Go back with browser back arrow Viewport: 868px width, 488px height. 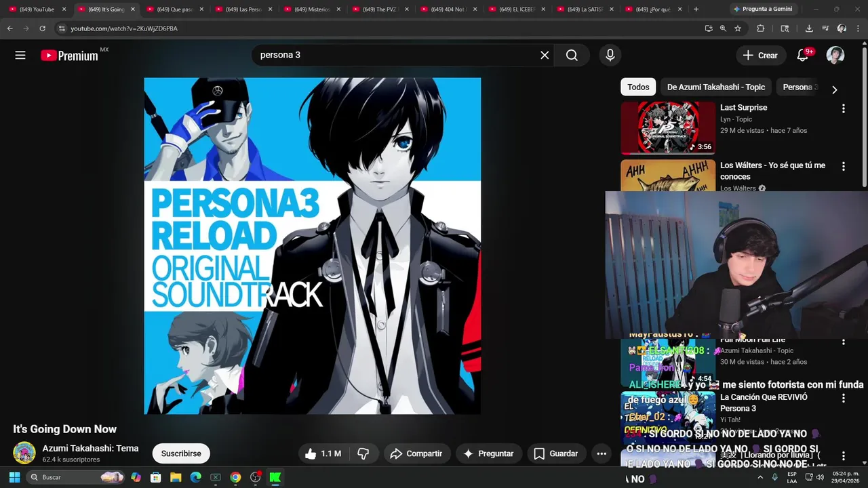coord(9,28)
